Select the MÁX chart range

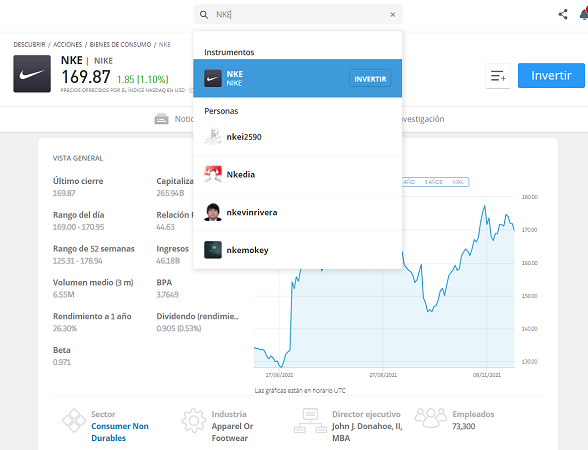point(458,182)
